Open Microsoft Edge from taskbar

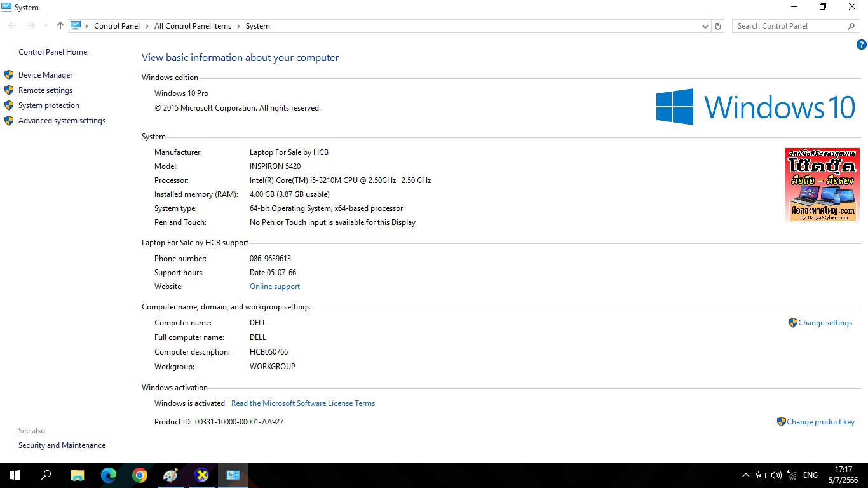tap(109, 475)
